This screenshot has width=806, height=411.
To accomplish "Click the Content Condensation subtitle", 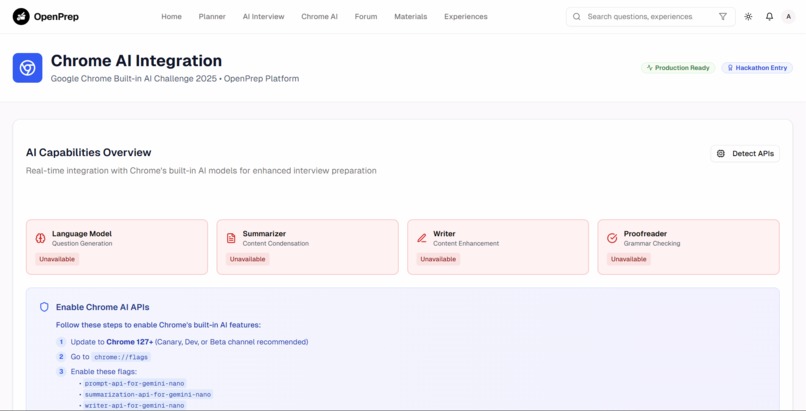I will point(276,244).
